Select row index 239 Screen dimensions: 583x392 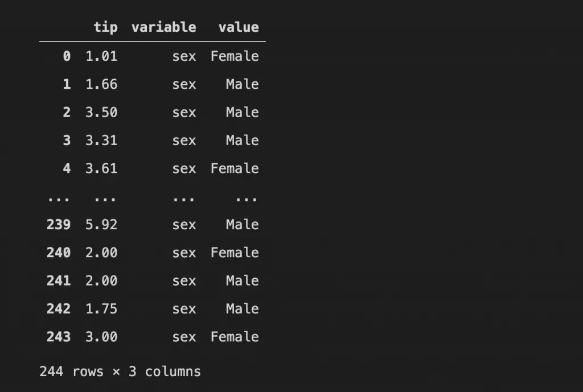59,224
